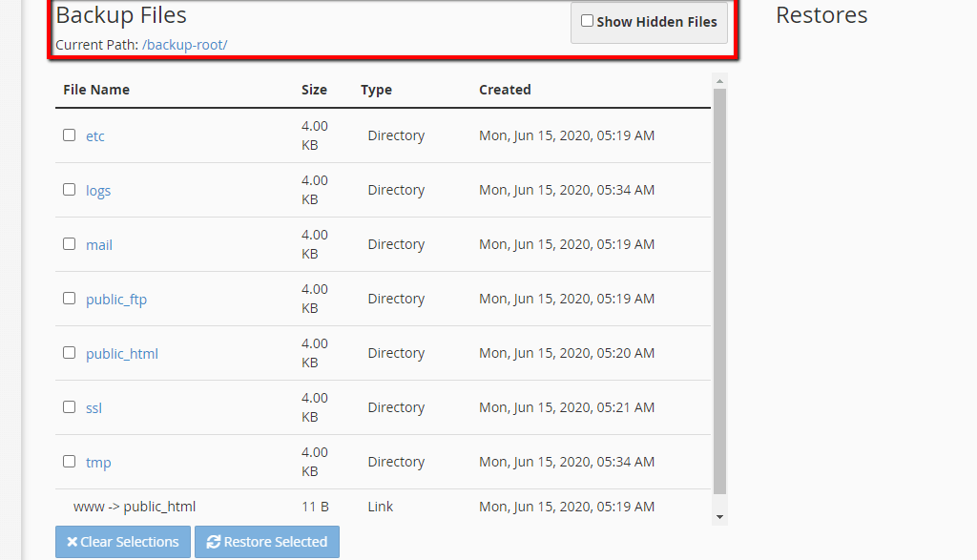The height and width of the screenshot is (560, 977).
Task: Click the ssl created date 05:21 AM
Action: (567, 407)
